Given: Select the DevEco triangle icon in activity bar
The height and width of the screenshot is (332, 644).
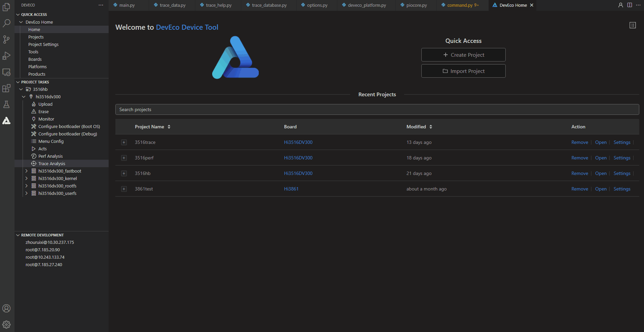Looking at the screenshot, I should pos(6,121).
